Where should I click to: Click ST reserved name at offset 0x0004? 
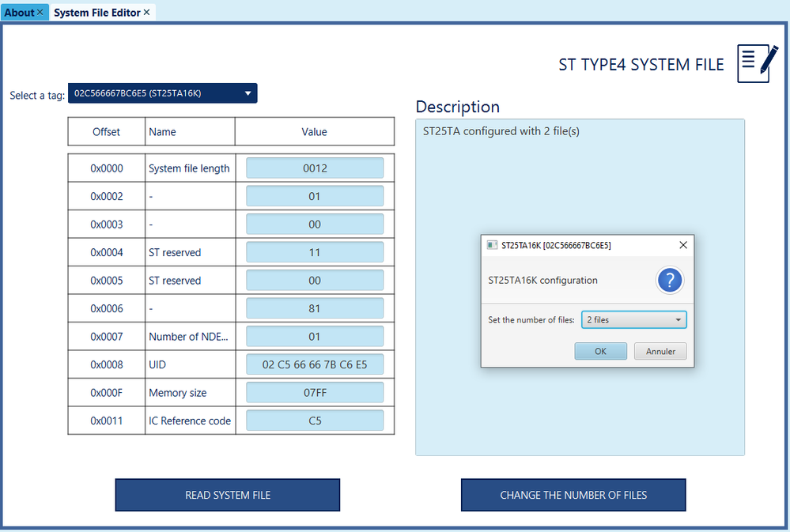(190, 252)
